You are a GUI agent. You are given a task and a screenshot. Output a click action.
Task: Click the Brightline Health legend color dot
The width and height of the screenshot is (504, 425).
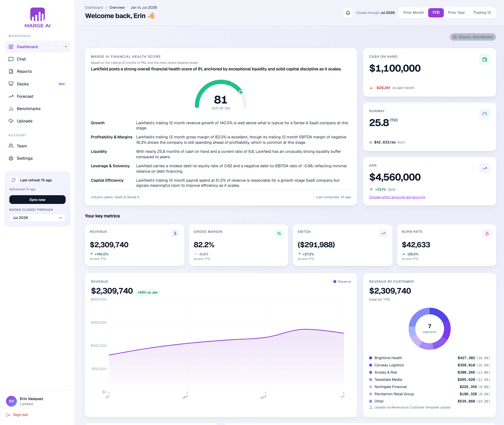(x=371, y=358)
